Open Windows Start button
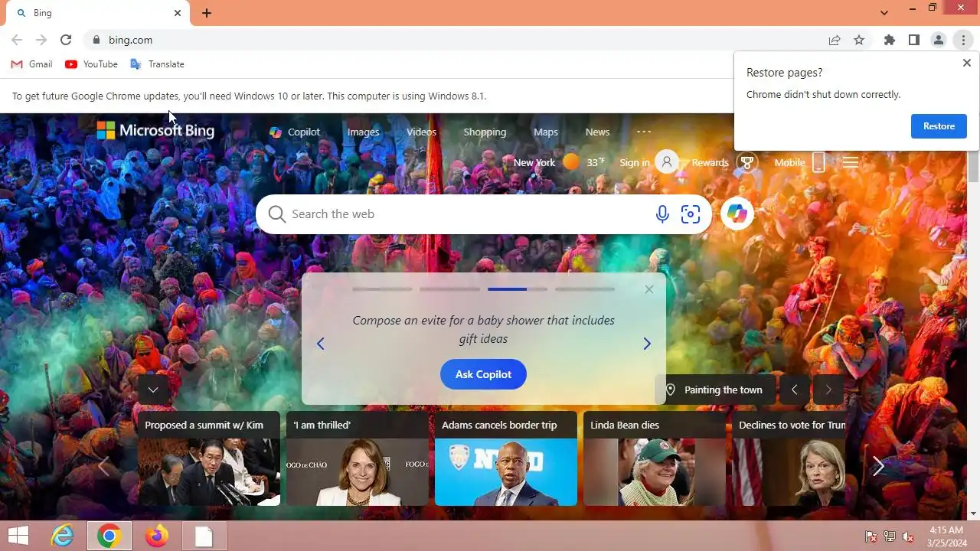Screen dimensions: 980x551 pos(18,536)
